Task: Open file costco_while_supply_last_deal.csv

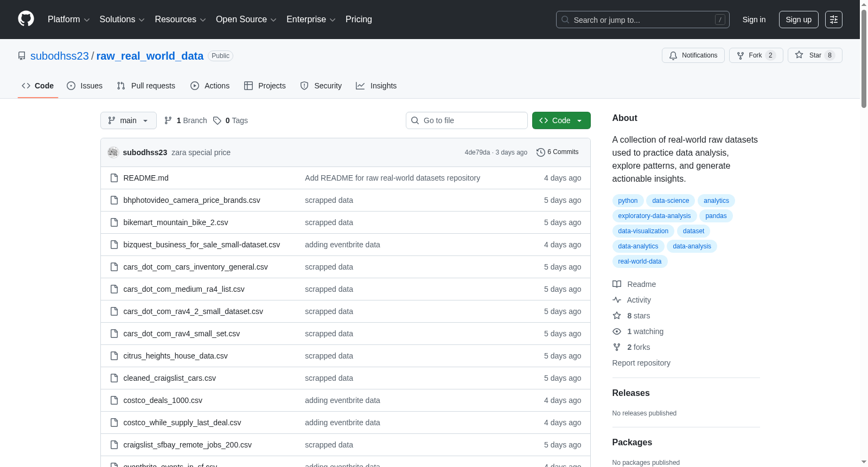Action: (x=182, y=423)
